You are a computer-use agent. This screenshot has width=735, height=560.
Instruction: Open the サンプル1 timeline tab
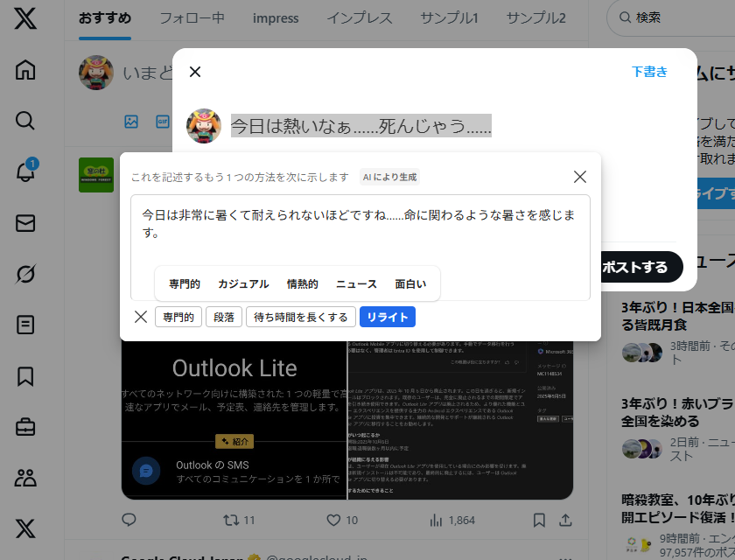tap(448, 17)
